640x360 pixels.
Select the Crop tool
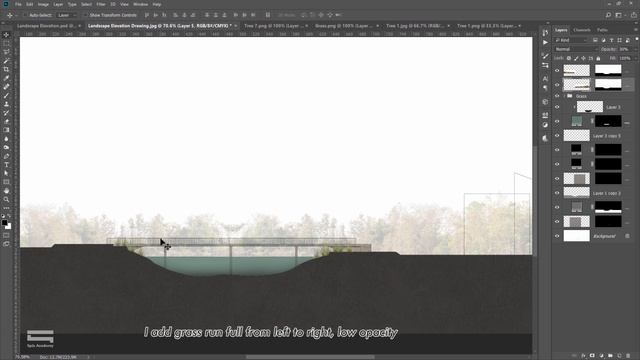6,69
